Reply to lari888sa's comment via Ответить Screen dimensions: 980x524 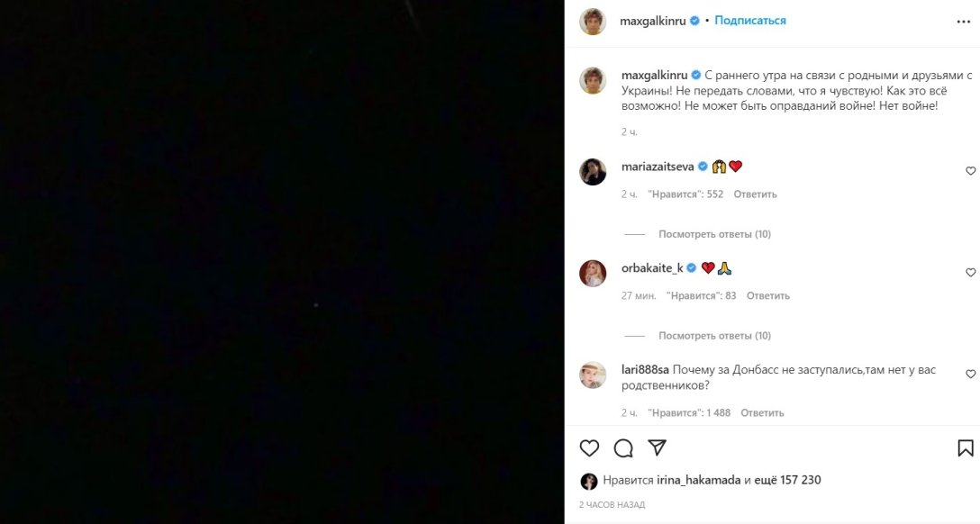tap(762, 413)
